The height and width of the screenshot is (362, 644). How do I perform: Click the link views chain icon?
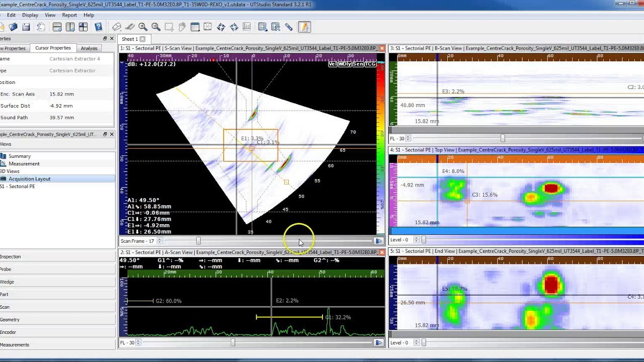point(289,27)
